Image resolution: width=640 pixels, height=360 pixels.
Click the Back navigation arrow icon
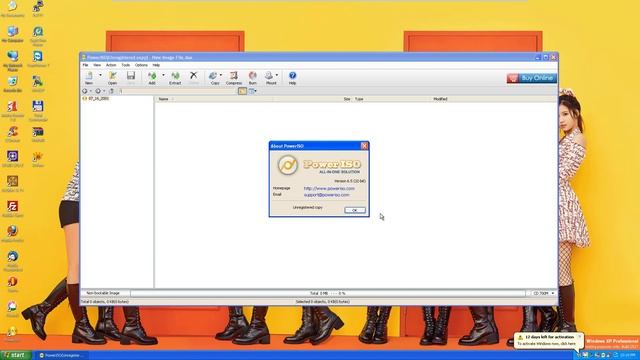click(x=84, y=91)
